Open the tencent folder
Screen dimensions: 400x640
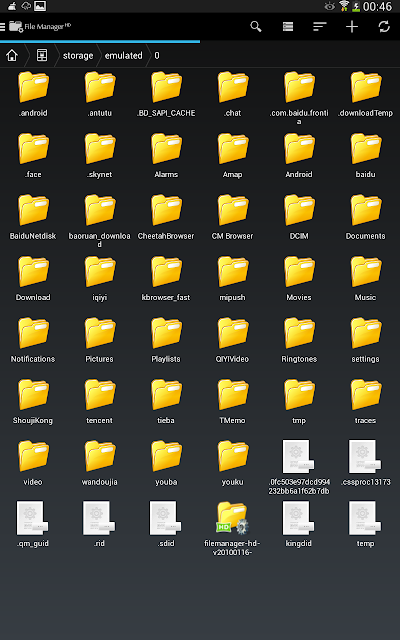coord(100,402)
